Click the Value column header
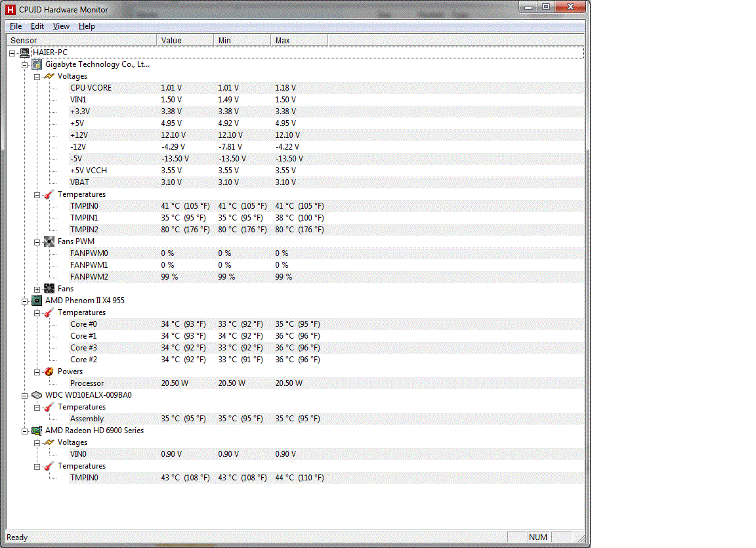 coord(185,41)
